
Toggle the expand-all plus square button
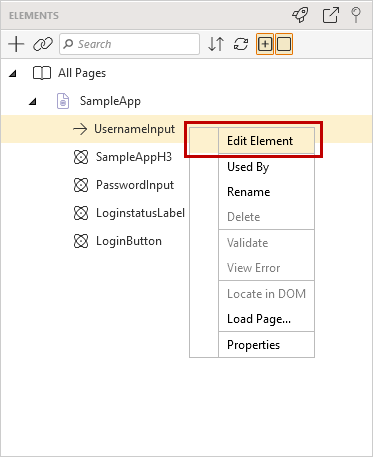265,44
